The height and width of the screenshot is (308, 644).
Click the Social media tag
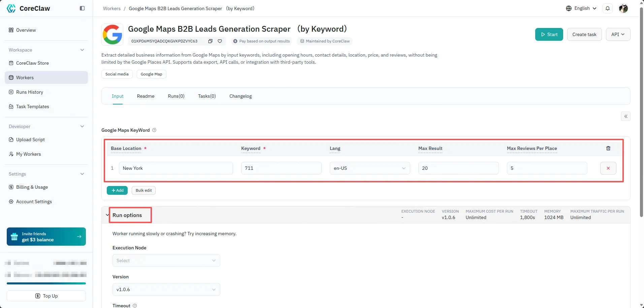pyautogui.click(x=117, y=74)
